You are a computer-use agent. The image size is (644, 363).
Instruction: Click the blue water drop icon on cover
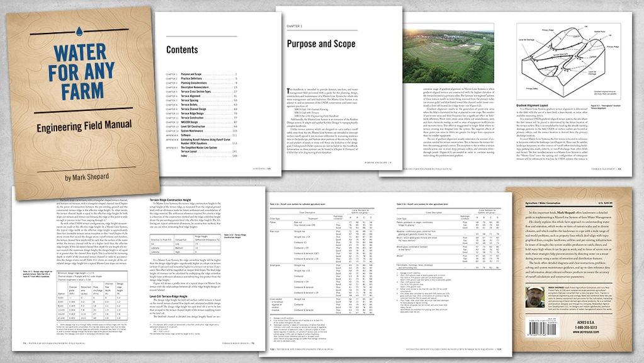(x=79, y=31)
